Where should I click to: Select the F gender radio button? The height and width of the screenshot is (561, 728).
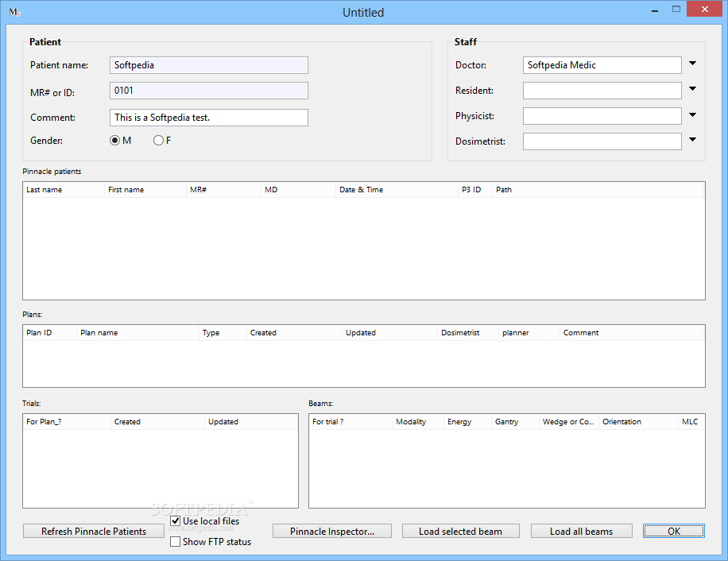pos(158,140)
